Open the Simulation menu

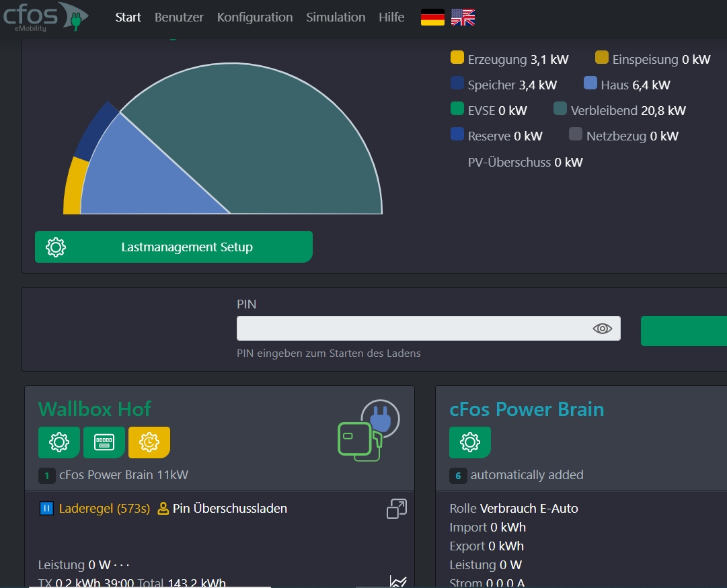[x=336, y=17]
